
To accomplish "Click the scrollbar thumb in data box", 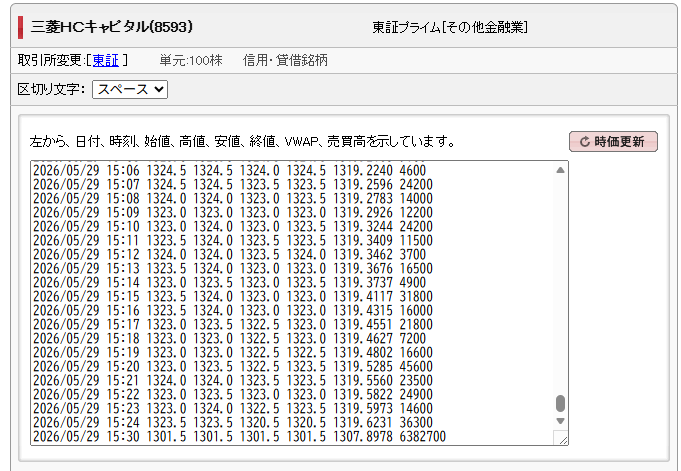I will coord(560,403).
